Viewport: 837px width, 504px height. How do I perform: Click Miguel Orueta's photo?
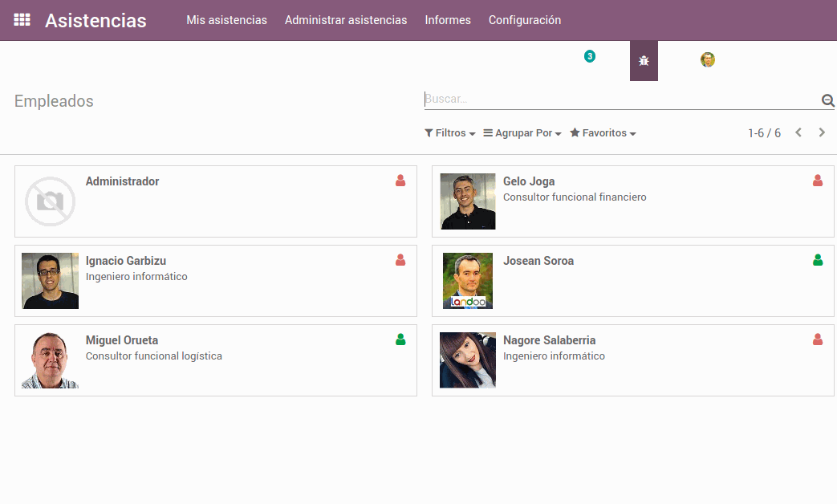(x=51, y=360)
